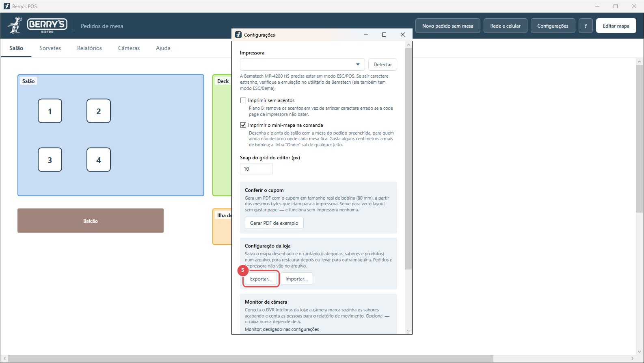Select table 3 in the Salão

point(50,160)
